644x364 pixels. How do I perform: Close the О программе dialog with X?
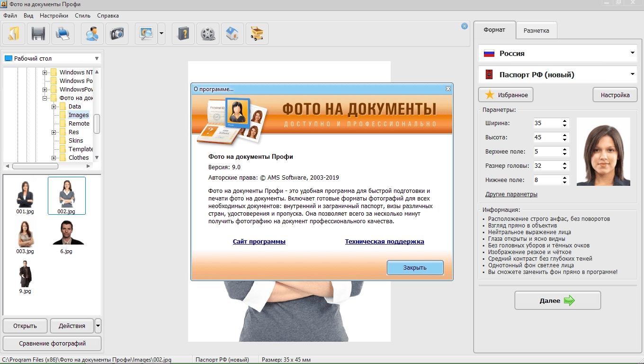[x=448, y=89]
